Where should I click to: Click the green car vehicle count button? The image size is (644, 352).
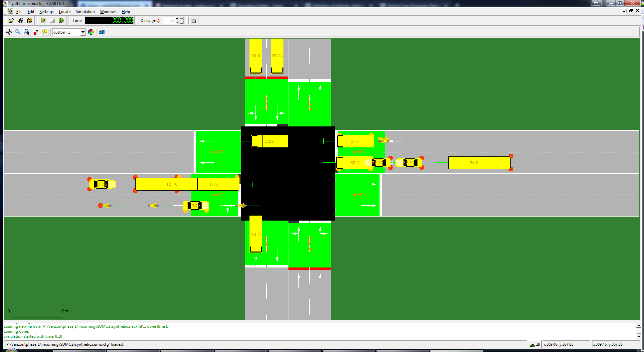[x=535, y=344]
